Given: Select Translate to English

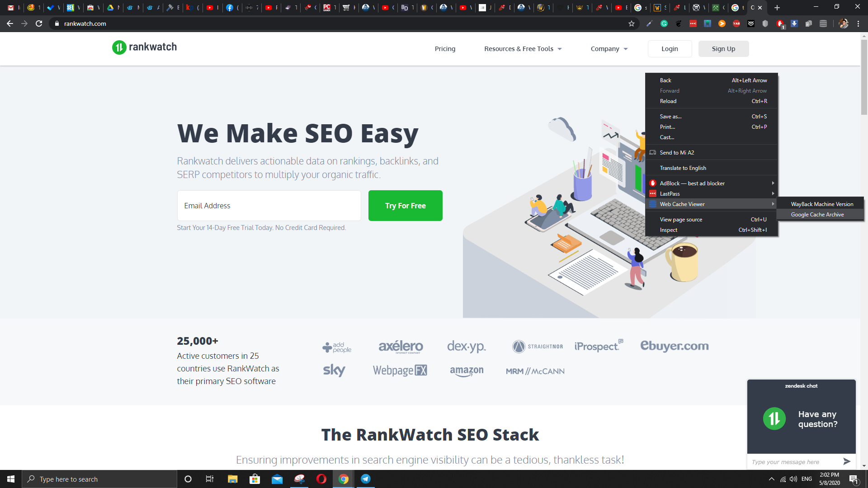Looking at the screenshot, I should click(712, 168).
